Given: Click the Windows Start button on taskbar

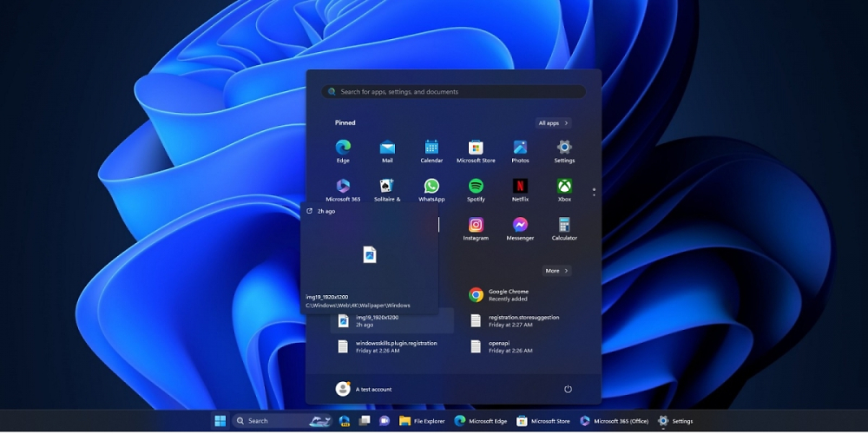Looking at the screenshot, I should (x=220, y=421).
